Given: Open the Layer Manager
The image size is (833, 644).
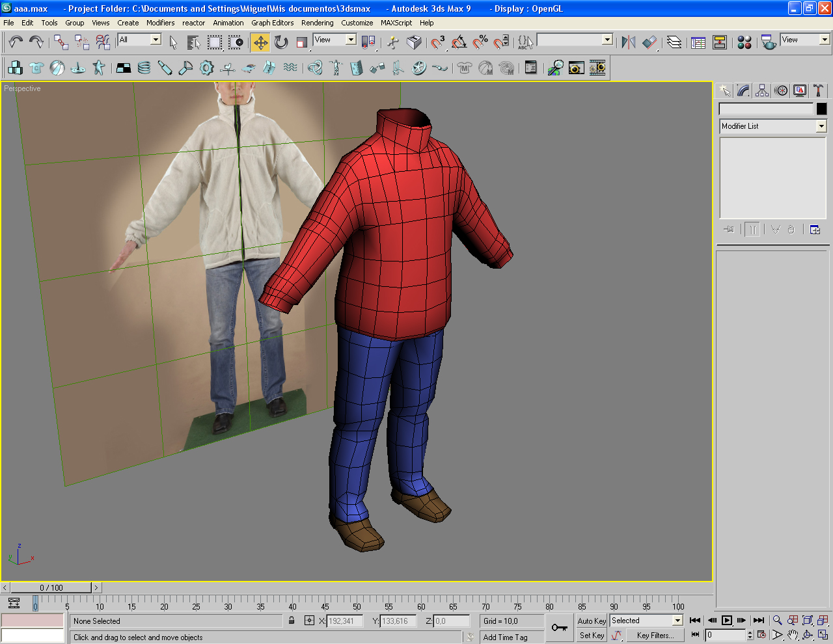Looking at the screenshot, I should click(674, 42).
